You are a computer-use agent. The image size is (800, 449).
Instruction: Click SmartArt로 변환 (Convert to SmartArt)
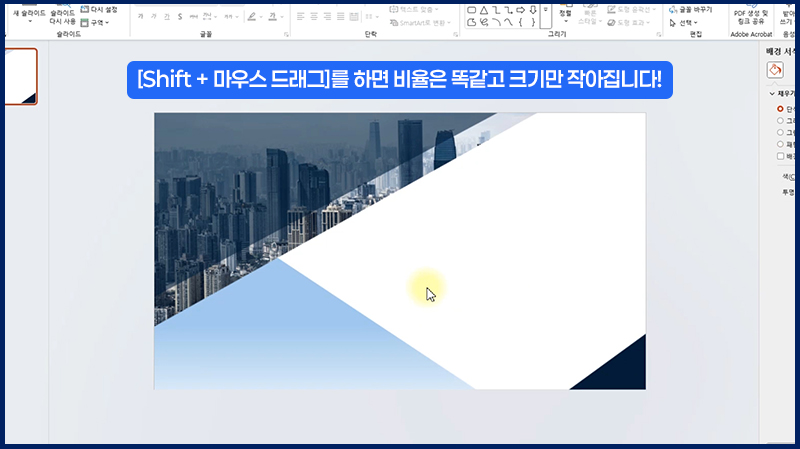click(420, 22)
